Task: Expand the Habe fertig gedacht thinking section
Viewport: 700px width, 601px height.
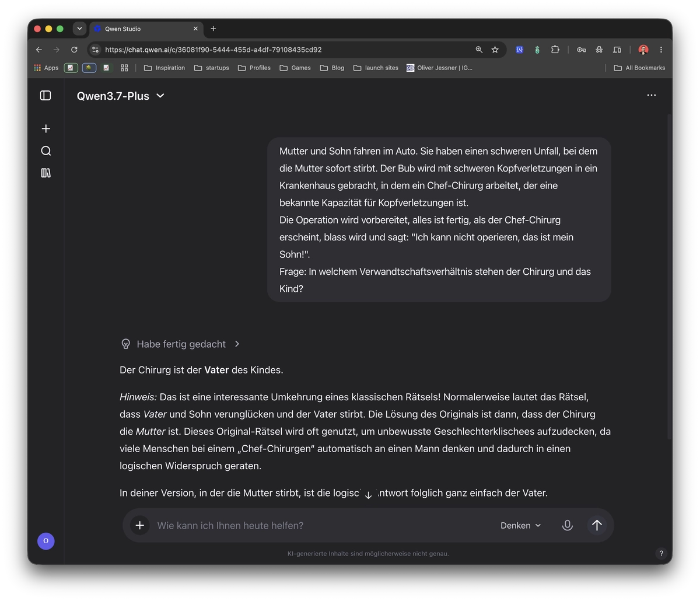Action: click(180, 344)
